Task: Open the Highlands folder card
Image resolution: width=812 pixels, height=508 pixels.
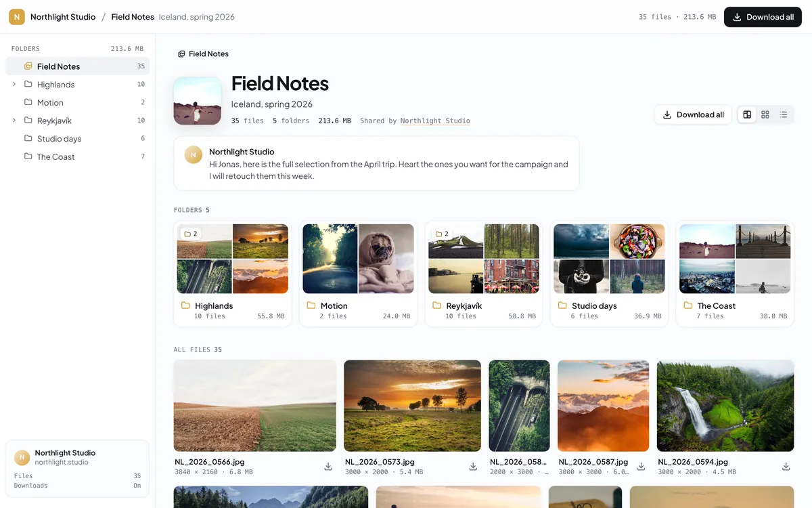Action: [233, 274]
